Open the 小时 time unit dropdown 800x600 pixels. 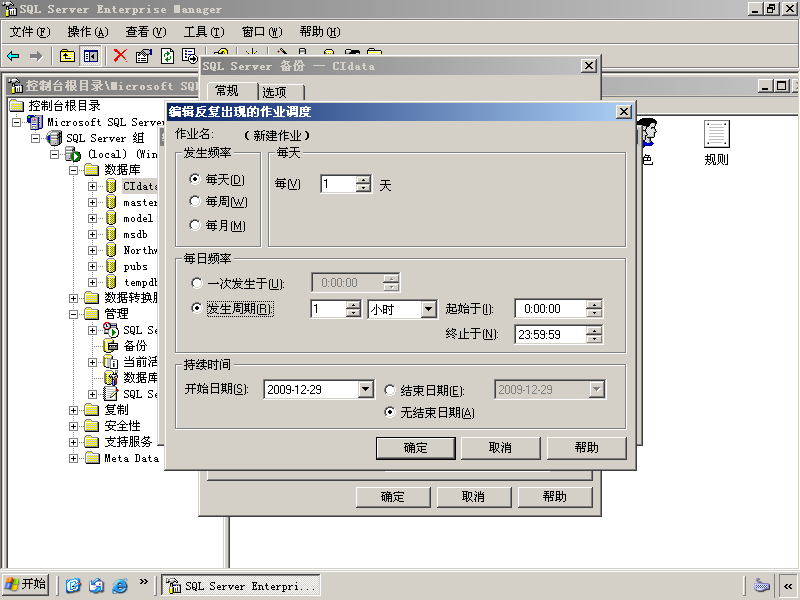429,309
